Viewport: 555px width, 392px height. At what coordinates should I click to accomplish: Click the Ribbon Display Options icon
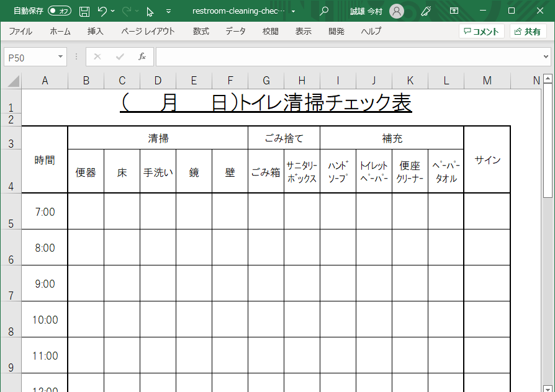click(x=454, y=11)
